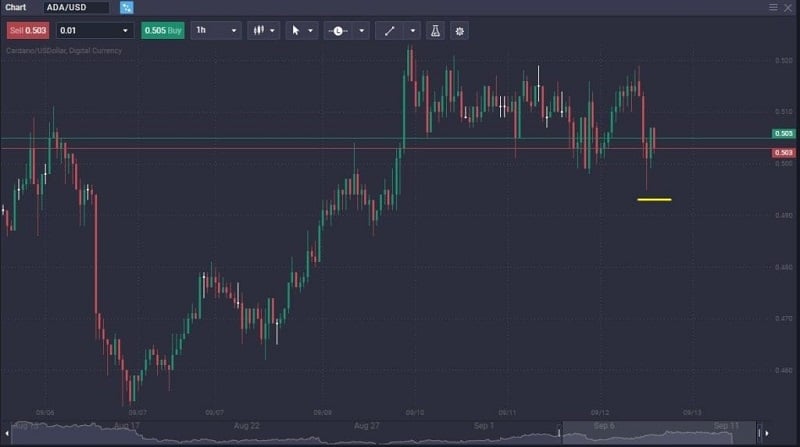This screenshot has width=800, height=447.
Task: Click Aug 27 in the overview timeline
Action: 366,426
